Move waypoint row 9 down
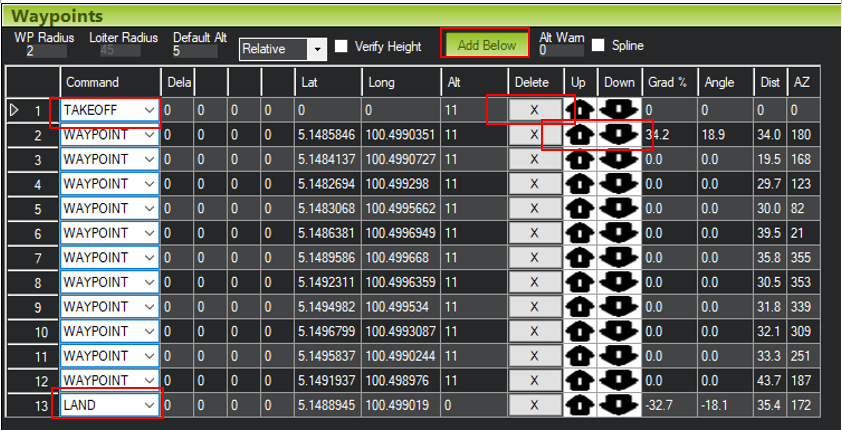The image size is (842, 430). click(x=619, y=307)
